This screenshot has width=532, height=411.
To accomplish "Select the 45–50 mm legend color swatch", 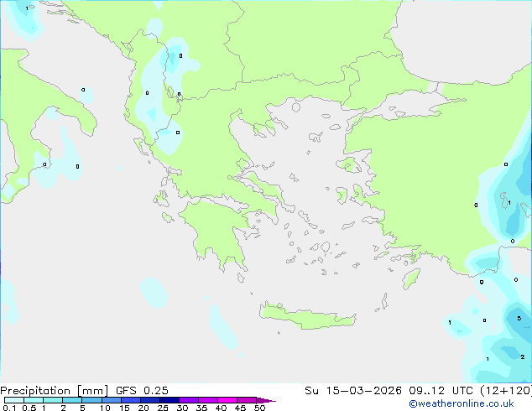I will tap(247, 400).
